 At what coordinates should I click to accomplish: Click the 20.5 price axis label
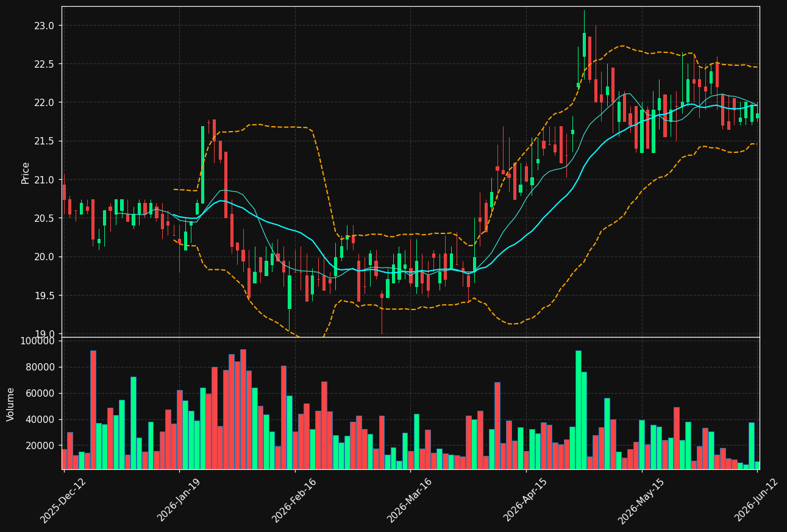(x=45, y=218)
